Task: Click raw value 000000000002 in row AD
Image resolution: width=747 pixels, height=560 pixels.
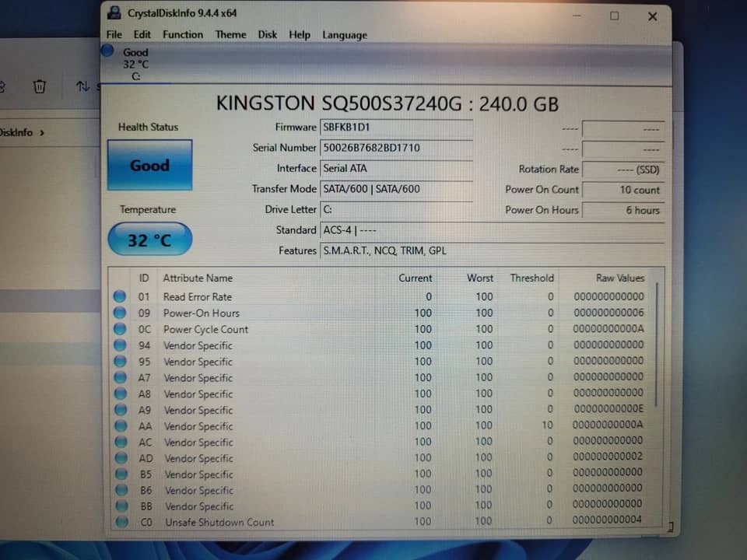Action: (x=608, y=457)
